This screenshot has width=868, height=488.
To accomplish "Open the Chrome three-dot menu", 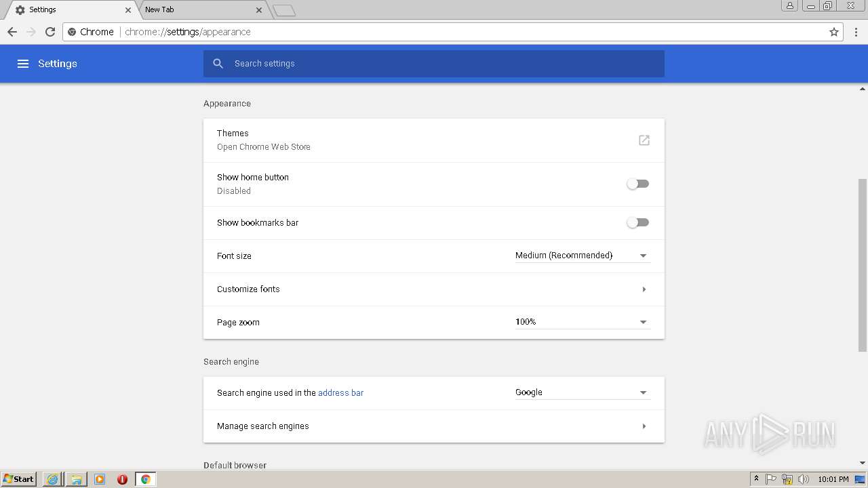I will (856, 32).
